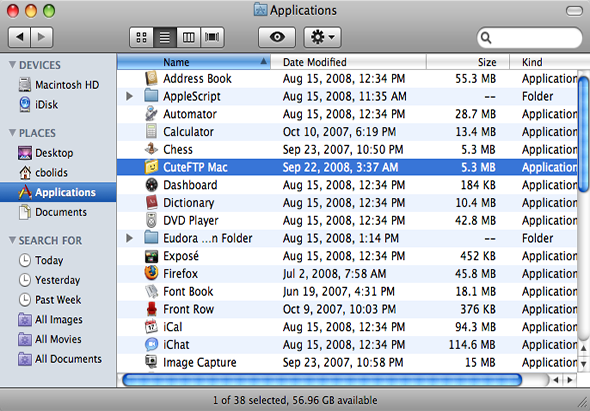Sort by the Date Modified column header
This screenshot has width=590, height=411.
pos(348,62)
